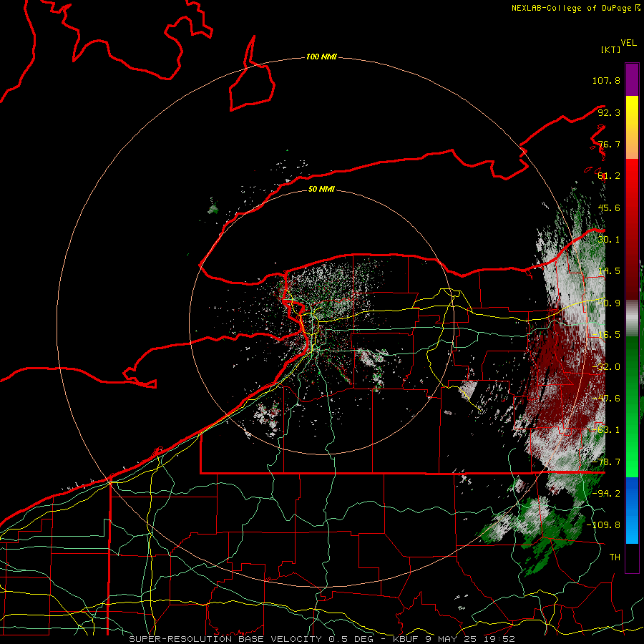Click the NEXLAB-College of DuPage watermark text
This screenshot has width=644, height=644.
pyautogui.click(x=576, y=8)
